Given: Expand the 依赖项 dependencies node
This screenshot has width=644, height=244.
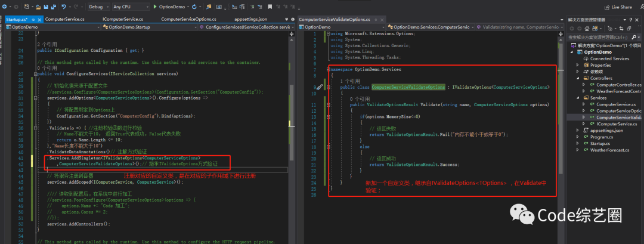Looking at the screenshot, I should pos(578,72).
